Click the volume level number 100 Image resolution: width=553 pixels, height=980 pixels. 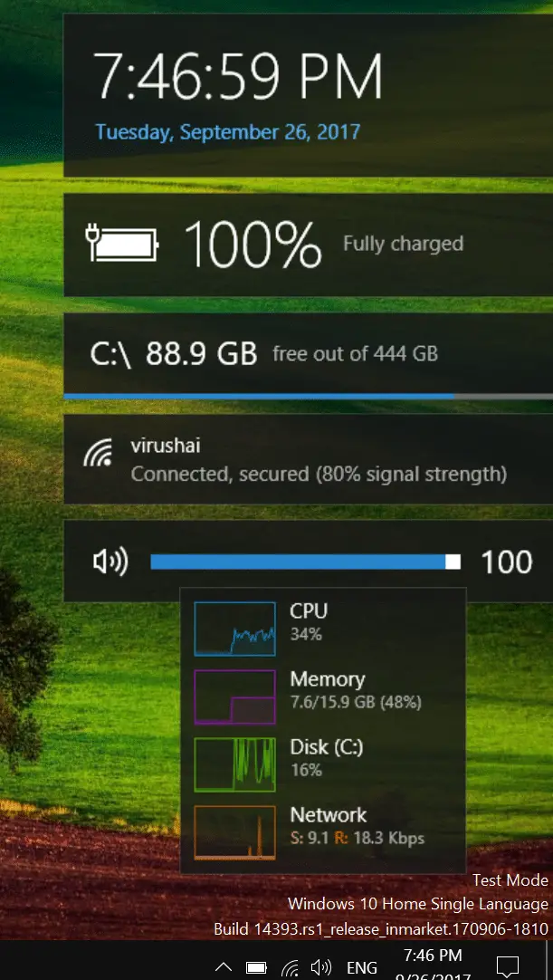click(507, 562)
